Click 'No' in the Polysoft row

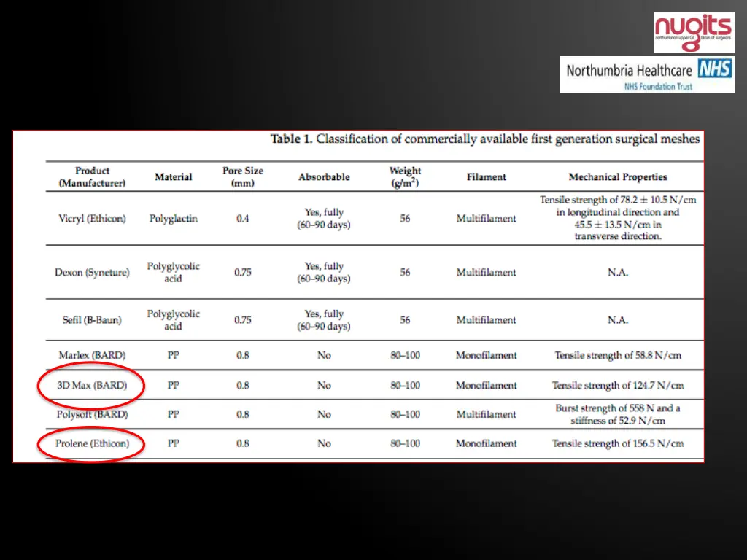coord(324,414)
